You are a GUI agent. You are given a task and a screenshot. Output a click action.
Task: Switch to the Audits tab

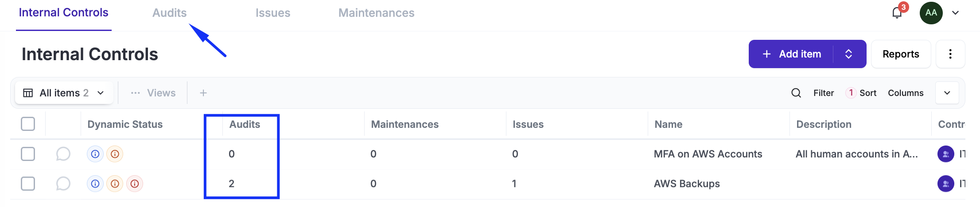169,13
